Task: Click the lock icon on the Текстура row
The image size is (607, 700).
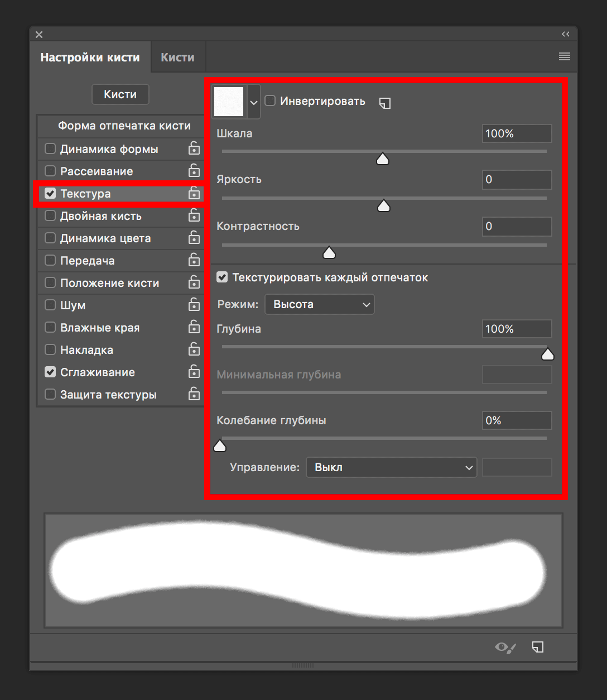Action: (x=194, y=193)
